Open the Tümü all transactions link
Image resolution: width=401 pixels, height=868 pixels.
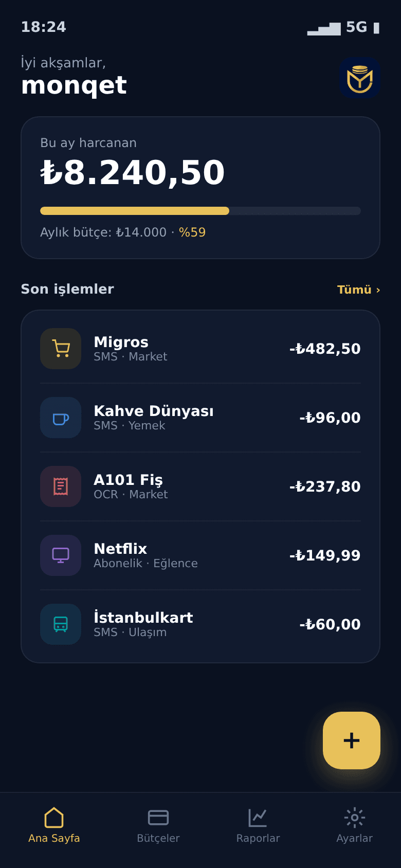(359, 290)
